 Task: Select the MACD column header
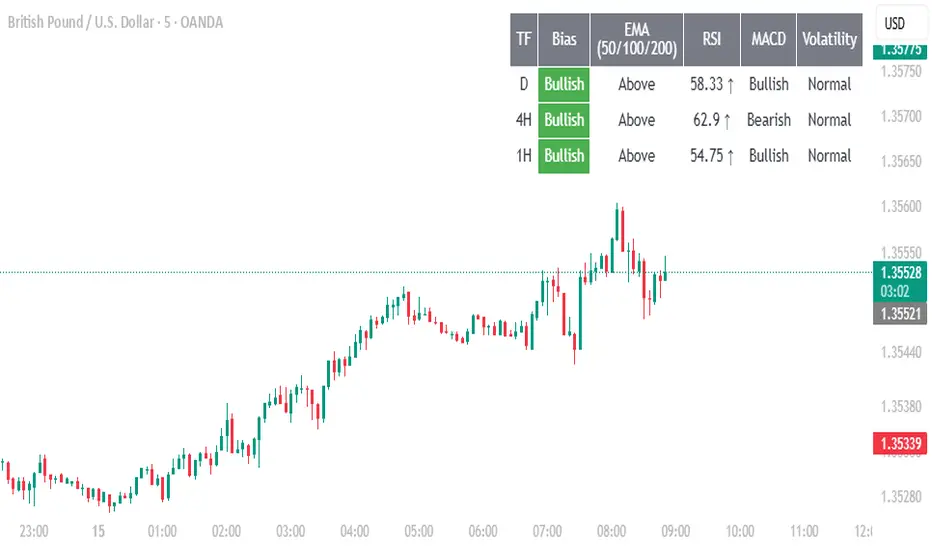769,39
